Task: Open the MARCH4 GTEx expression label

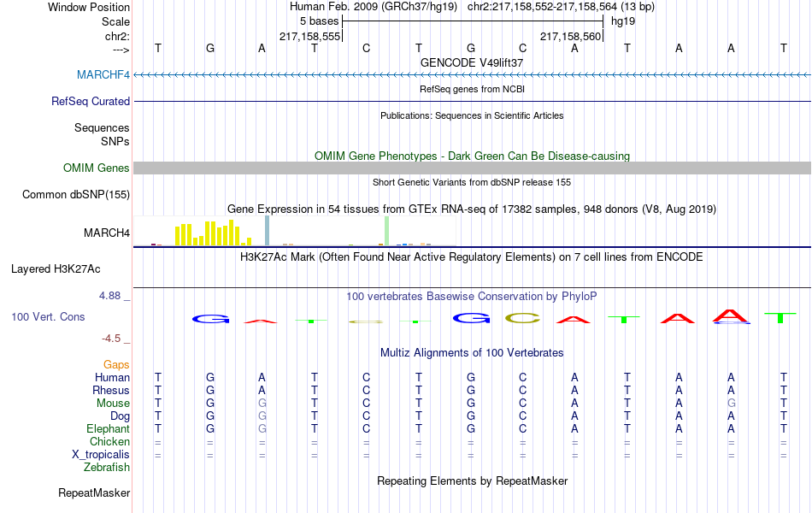Action: pos(107,233)
